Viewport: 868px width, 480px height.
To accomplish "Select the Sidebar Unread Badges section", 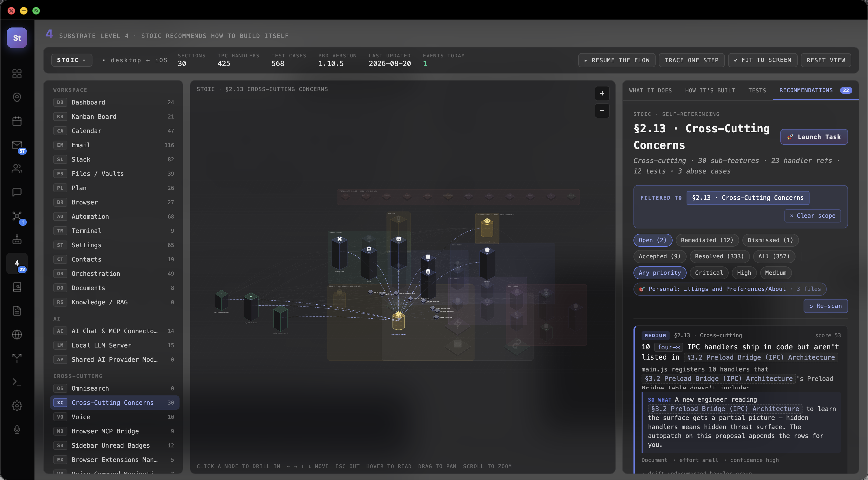I will click(x=115, y=446).
